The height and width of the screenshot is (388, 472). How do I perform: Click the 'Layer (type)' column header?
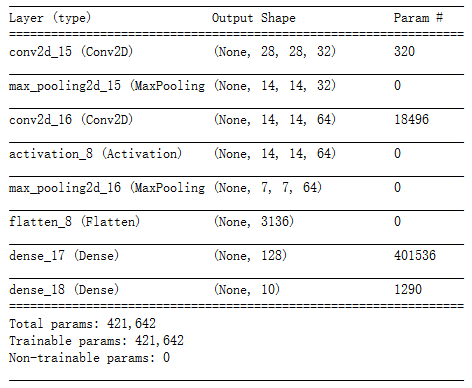[x=50, y=18]
